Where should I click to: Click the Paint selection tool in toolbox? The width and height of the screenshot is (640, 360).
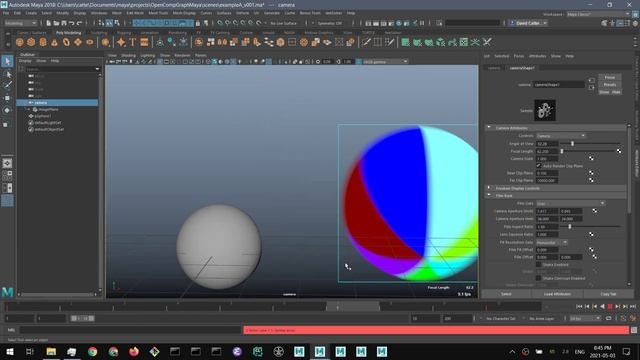(x=7, y=85)
